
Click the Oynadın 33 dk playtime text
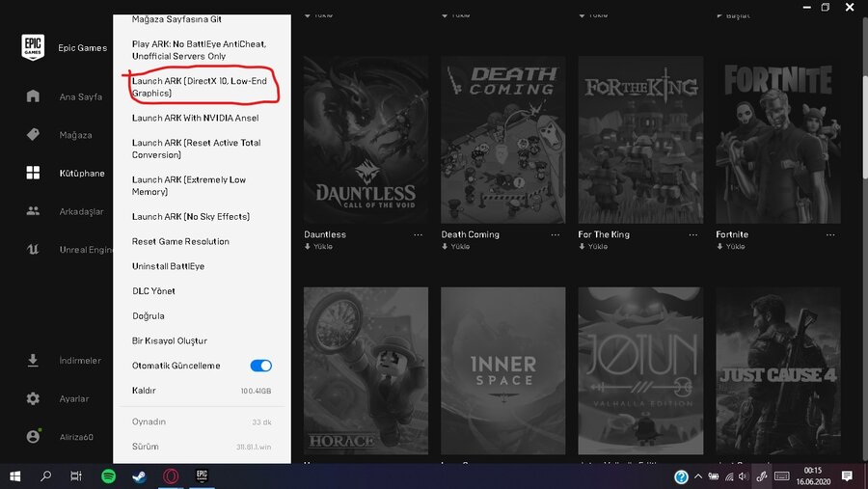pyautogui.click(x=203, y=422)
